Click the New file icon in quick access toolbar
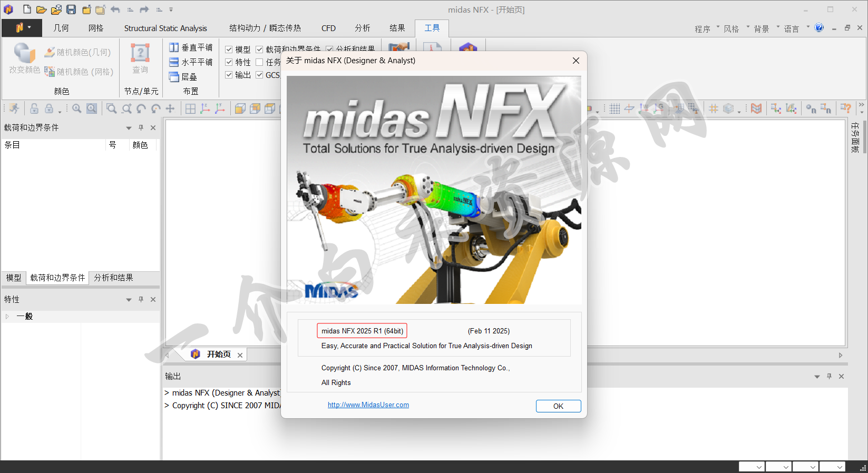868x473 pixels. click(x=27, y=9)
